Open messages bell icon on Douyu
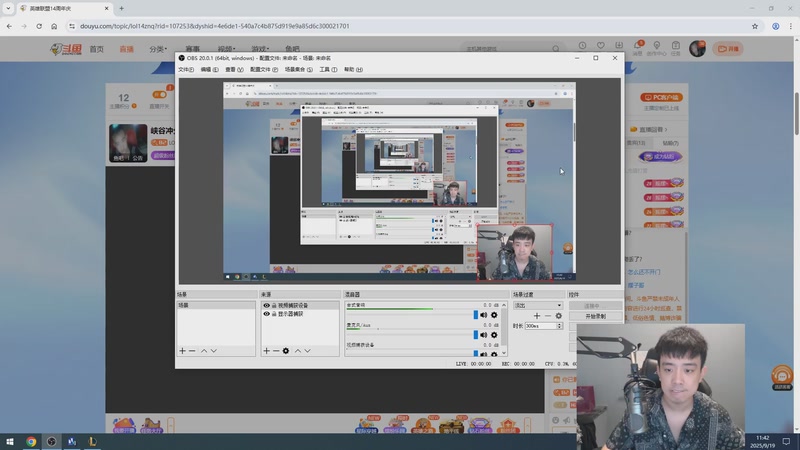800x450 pixels. (x=638, y=47)
